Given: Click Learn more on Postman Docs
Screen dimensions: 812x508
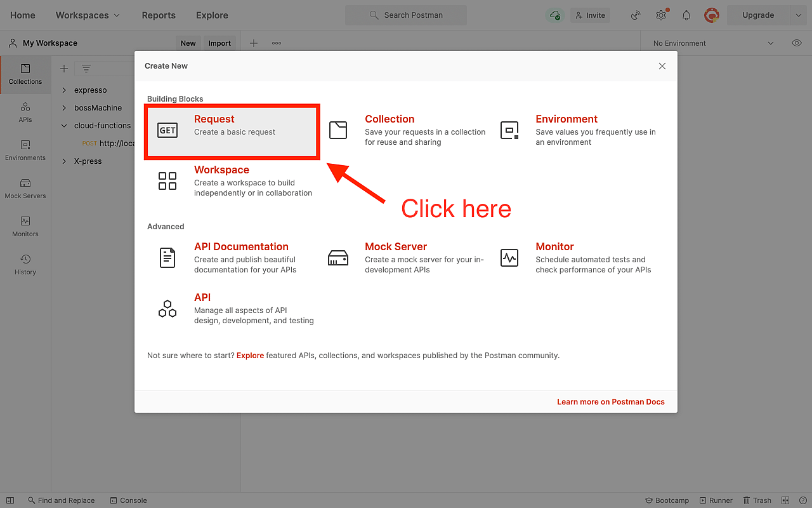Looking at the screenshot, I should (610, 401).
